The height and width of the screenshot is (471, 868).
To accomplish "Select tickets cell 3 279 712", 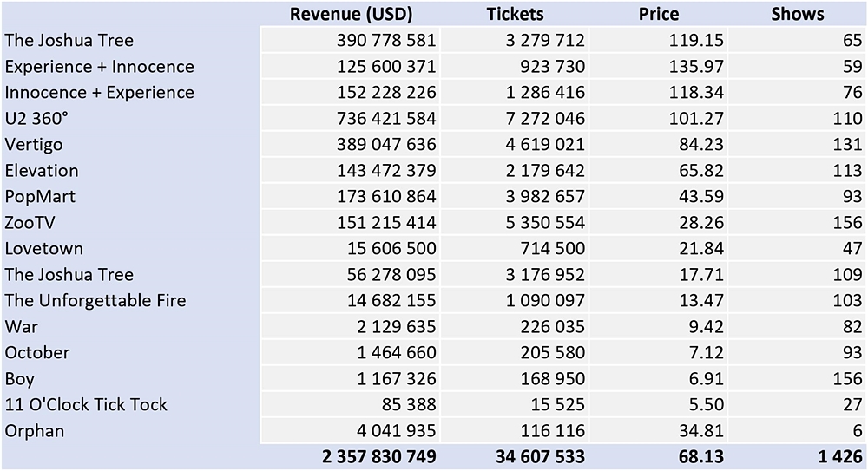I will click(x=514, y=41).
